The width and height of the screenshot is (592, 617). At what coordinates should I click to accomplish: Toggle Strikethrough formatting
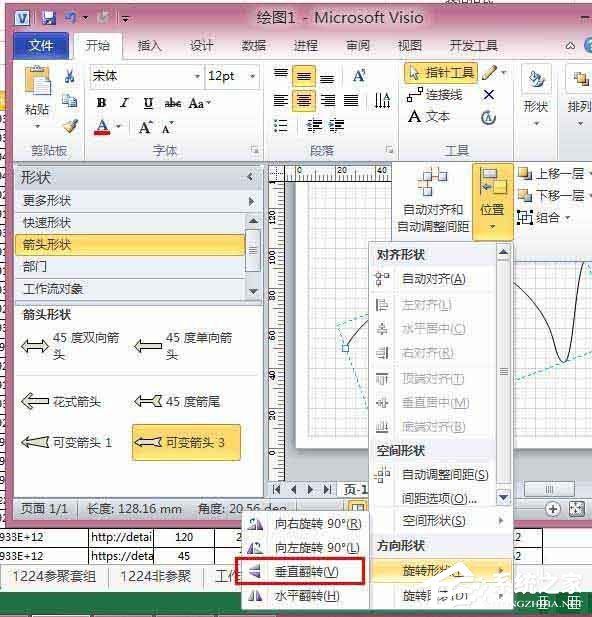[x=172, y=103]
